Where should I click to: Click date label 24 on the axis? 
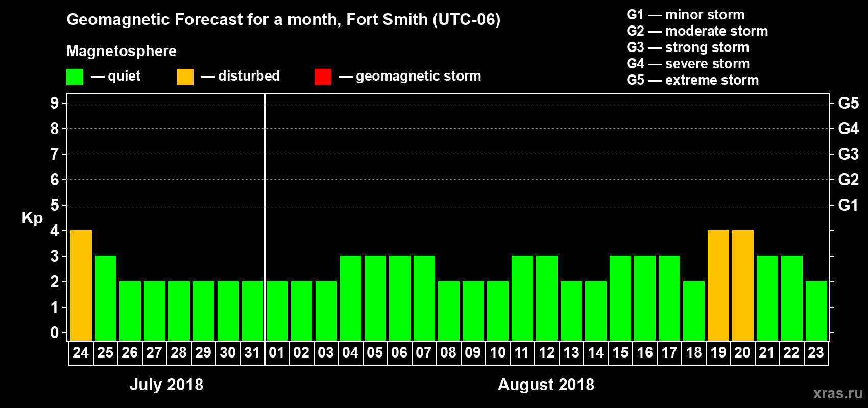click(x=81, y=352)
